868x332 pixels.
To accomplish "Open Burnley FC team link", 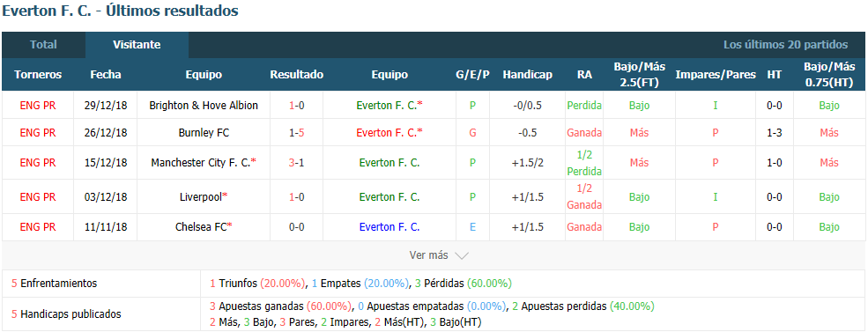I will [x=204, y=133].
